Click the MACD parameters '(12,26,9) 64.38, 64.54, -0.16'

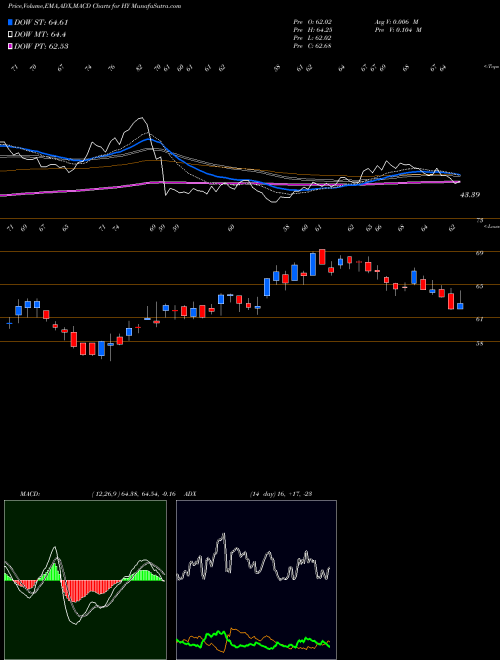[x=135, y=494]
